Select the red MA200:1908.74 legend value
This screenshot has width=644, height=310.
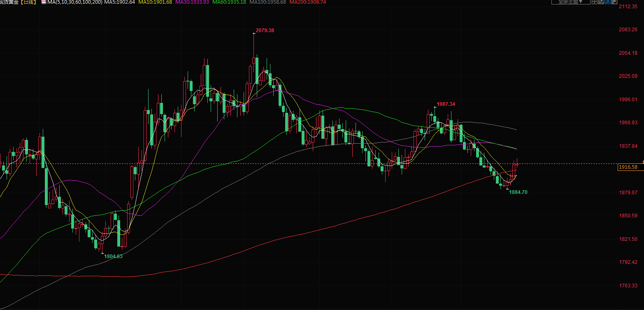coord(308,2)
